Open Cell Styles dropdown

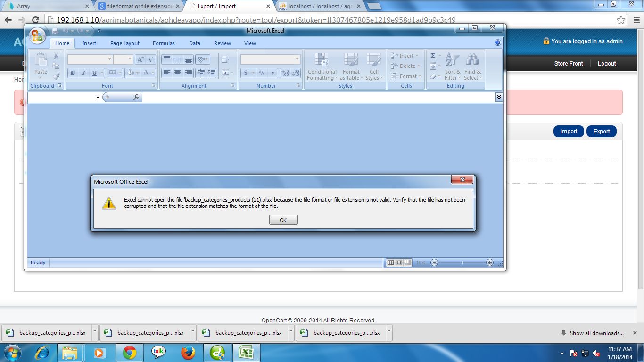click(374, 66)
